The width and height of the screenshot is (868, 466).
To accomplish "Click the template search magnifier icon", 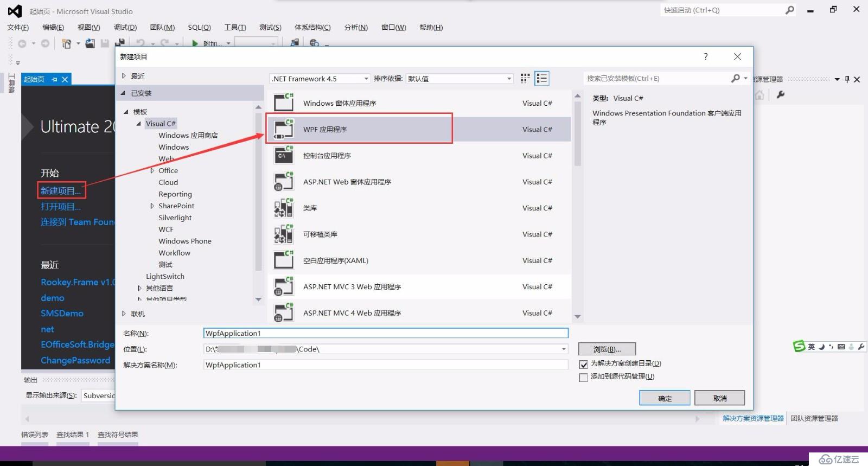I will click(x=735, y=79).
